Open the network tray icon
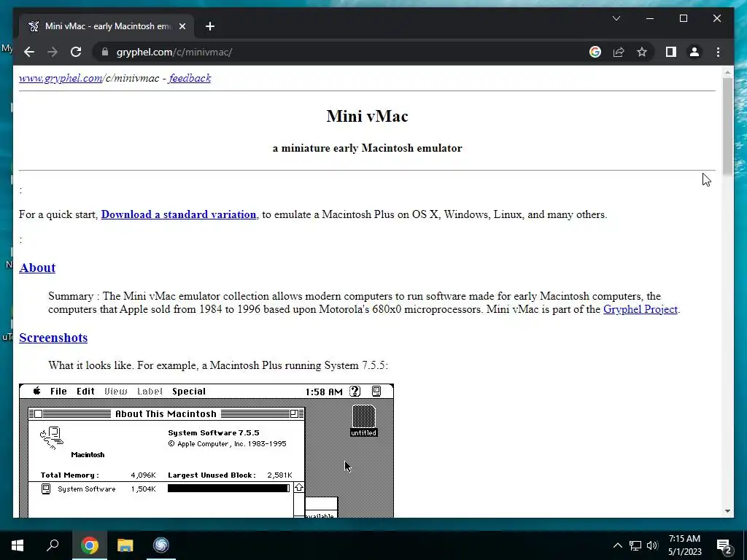 635,545
